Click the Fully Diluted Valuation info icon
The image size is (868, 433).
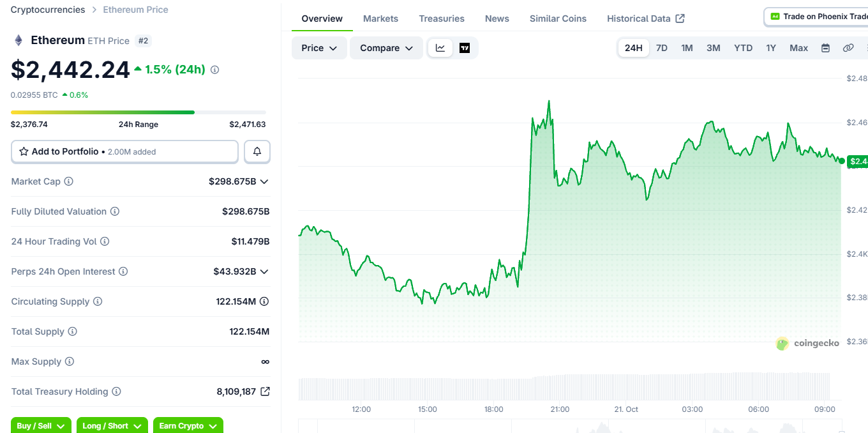point(115,211)
